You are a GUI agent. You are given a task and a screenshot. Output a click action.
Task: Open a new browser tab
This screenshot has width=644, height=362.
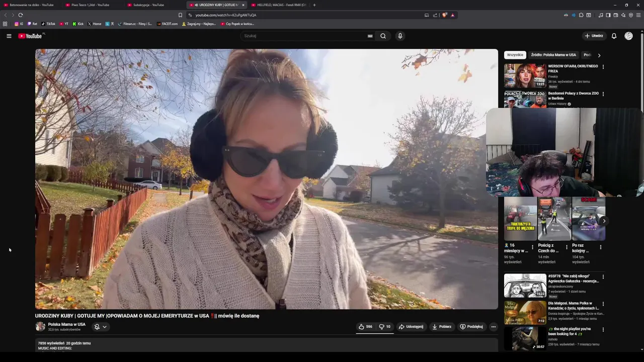(314, 5)
